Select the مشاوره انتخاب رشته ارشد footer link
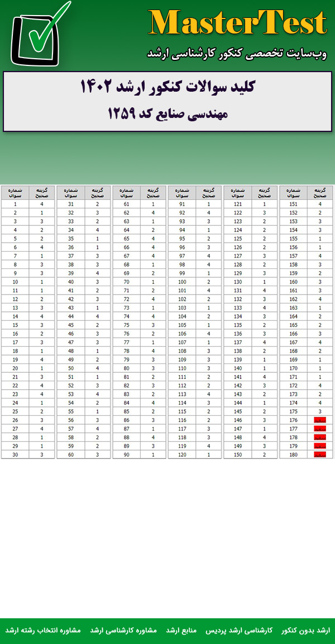Screen dimensions: 335x644 [43, 630]
